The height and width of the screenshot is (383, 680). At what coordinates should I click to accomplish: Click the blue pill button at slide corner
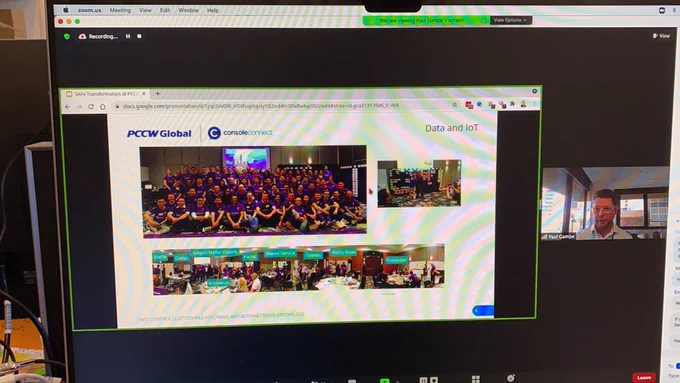483,311
